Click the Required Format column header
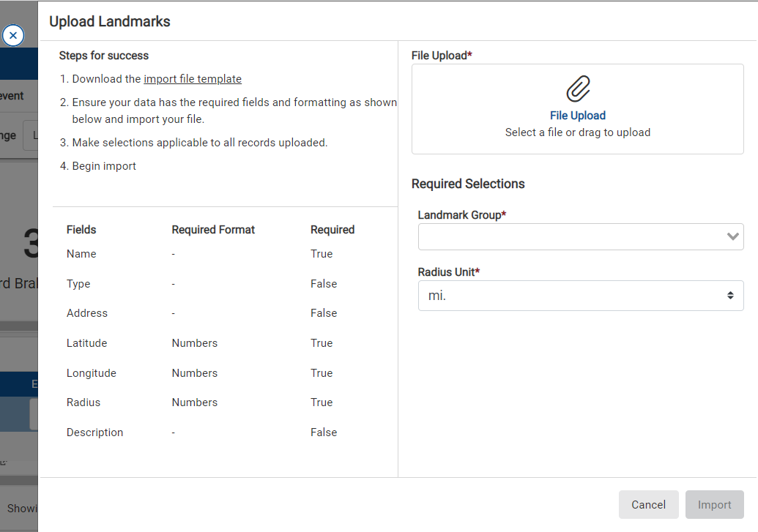This screenshot has height=532, width=758. pyautogui.click(x=213, y=230)
